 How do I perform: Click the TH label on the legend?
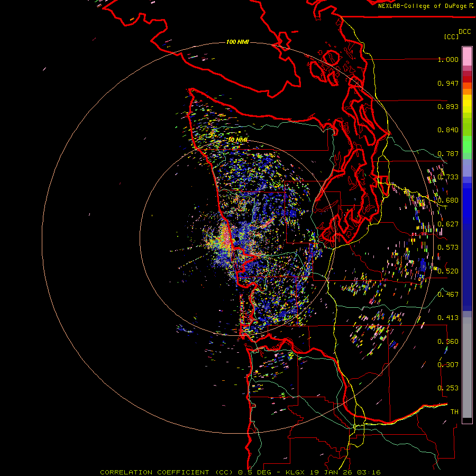[454, 412]
